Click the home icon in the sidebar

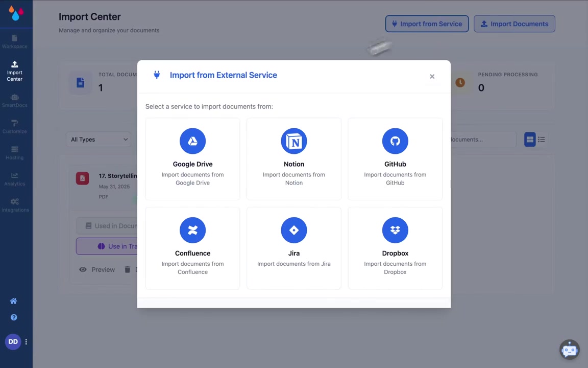(x=13, y=301)
